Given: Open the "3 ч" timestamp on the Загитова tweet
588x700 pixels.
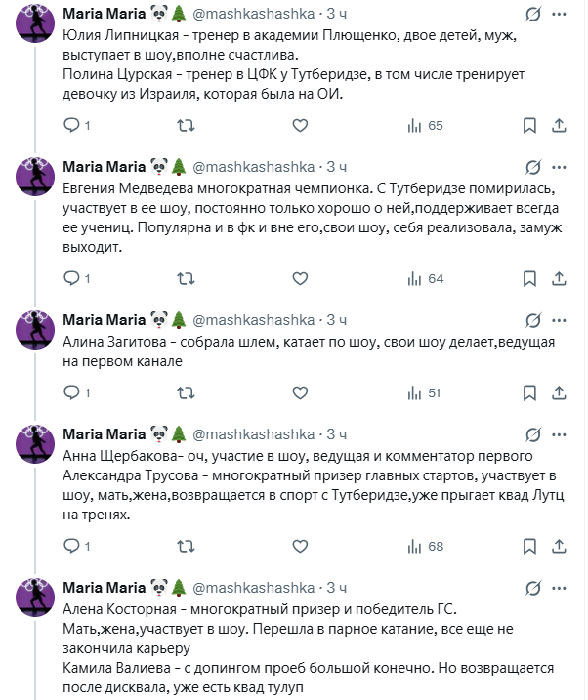Looking at the screenshot, I should coord(336,320).
